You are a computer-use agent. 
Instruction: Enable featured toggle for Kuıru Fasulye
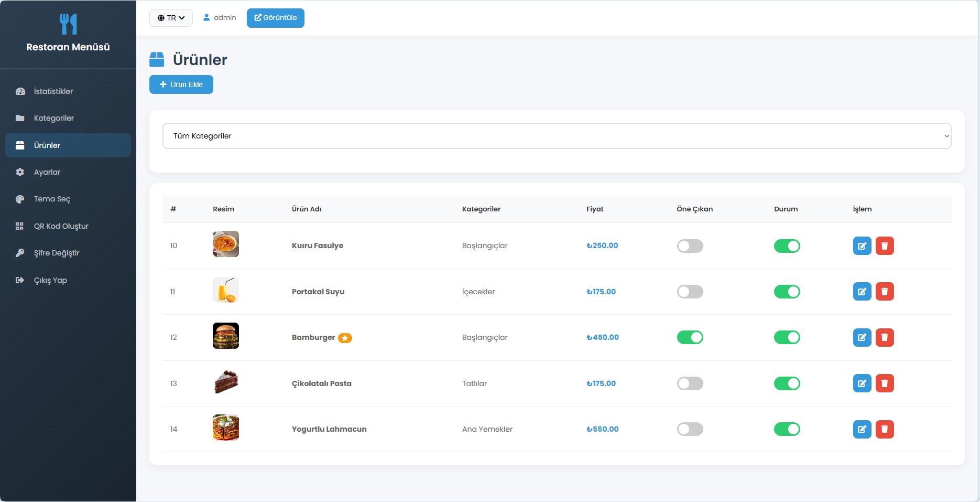690,245
